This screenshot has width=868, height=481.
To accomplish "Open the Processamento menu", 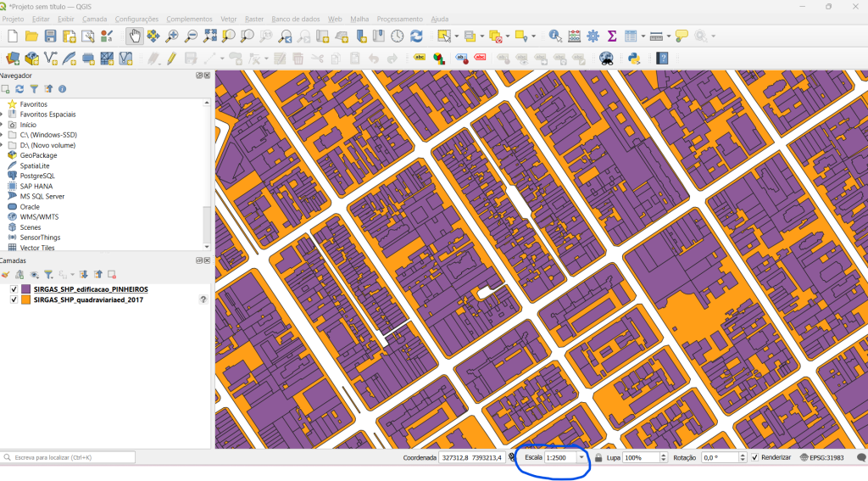I will [x=400, y=19].
